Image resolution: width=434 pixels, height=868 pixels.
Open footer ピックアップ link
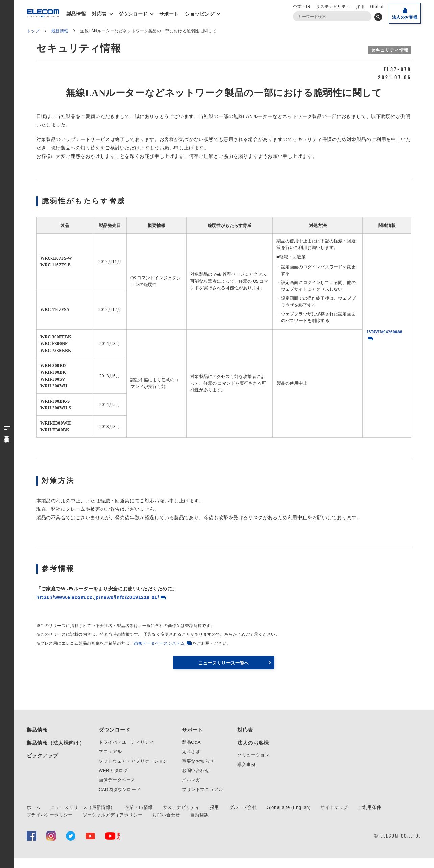tap(43, 755)
